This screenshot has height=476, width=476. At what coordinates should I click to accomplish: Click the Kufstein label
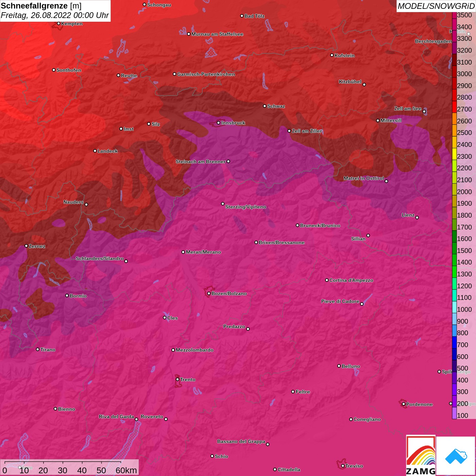tap(344, 55)
